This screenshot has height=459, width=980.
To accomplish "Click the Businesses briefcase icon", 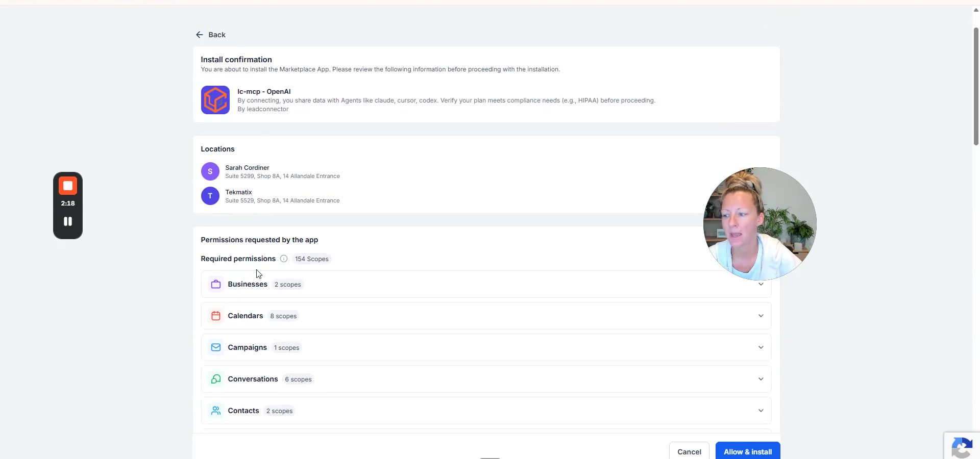I will (216, 284).
